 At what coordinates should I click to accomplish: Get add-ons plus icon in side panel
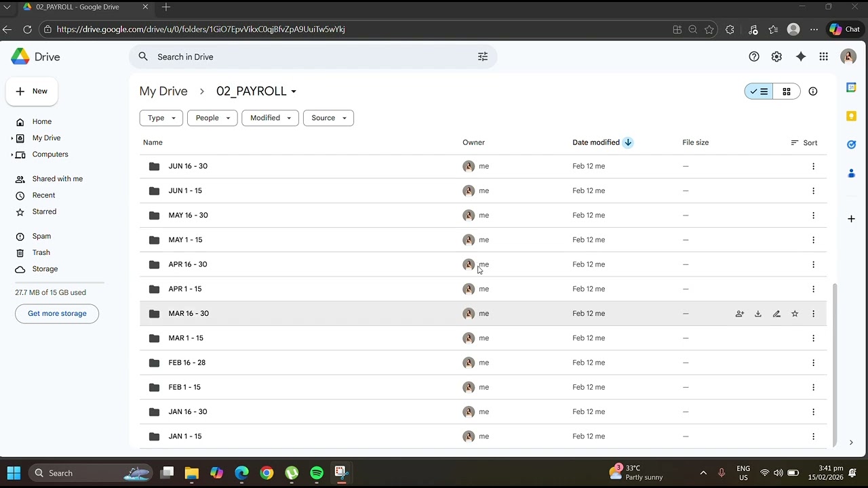point(852,219)
